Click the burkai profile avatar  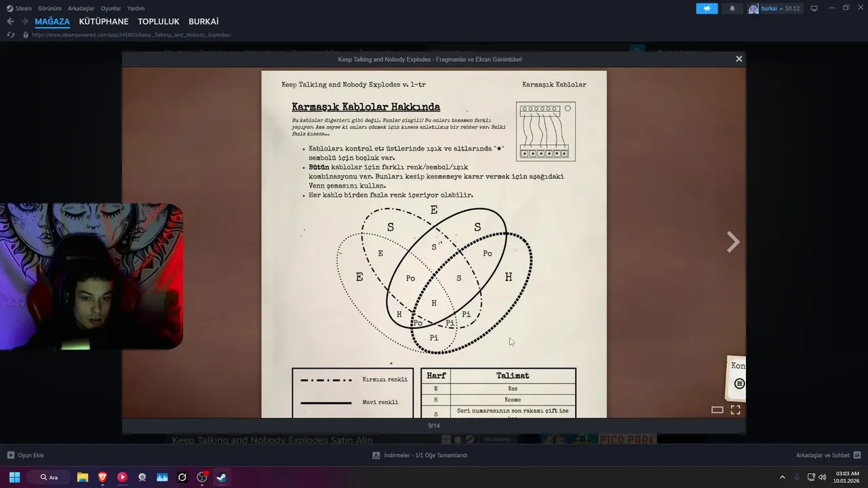coord(753,8)
